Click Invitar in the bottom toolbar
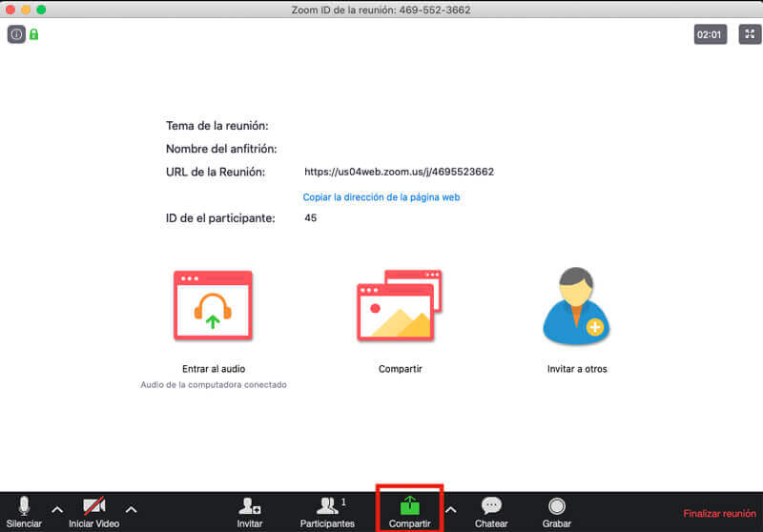This screenshot has height=532, width=763. 250,512
